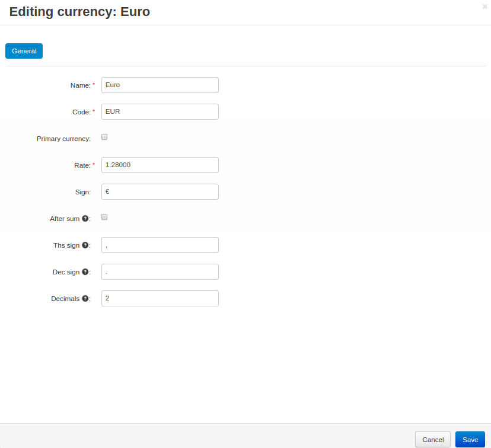Viewport: 491px width, 448px height.
Task: Click the Decimals input field
Action: coord(160,299)
